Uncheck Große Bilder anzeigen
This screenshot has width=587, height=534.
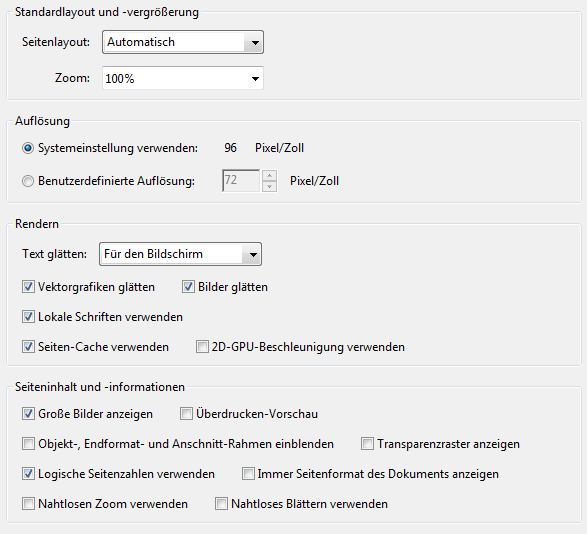click(x=28, y=414)
